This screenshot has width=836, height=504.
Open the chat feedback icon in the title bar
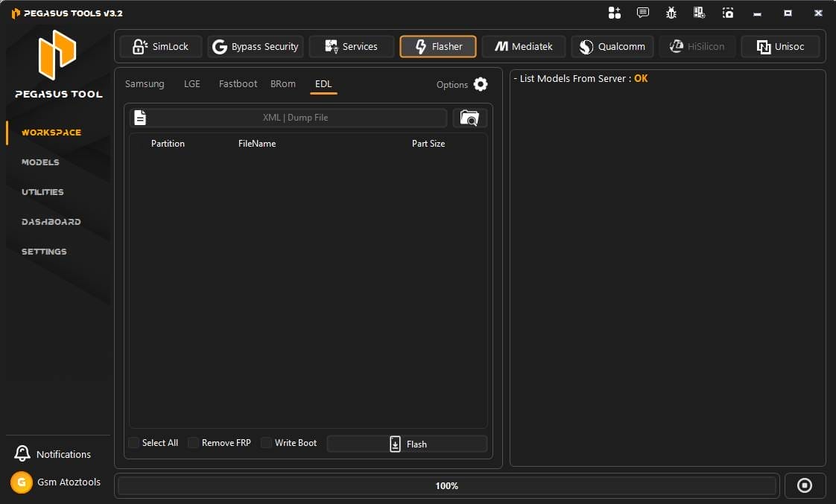coord(642,13)
